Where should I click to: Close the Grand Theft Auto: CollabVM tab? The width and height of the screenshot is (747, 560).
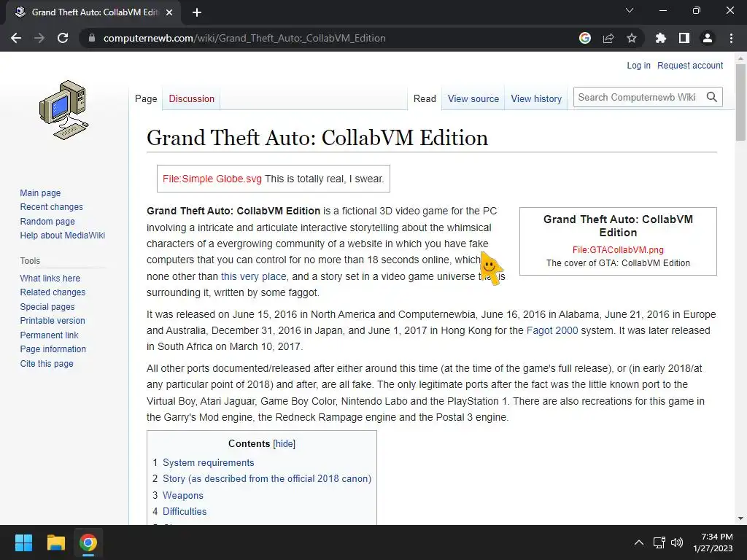click(x=169, y=12)
